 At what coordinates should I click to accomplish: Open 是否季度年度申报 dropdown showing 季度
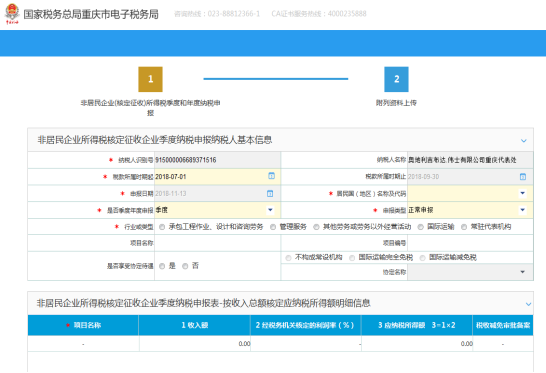tap(270, 210)
